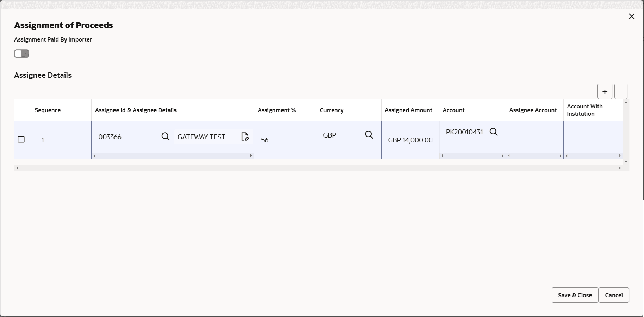Add a new assignee row with plus icon

(605, 91)
